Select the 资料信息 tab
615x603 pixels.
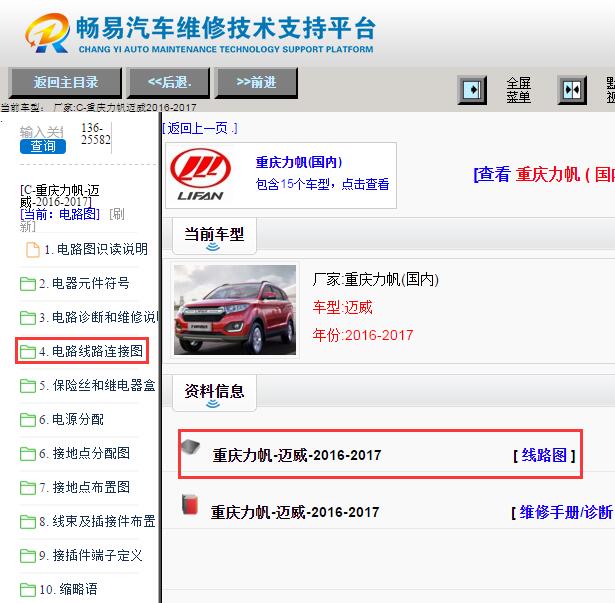pyautogui.click(x=214, y=393)
